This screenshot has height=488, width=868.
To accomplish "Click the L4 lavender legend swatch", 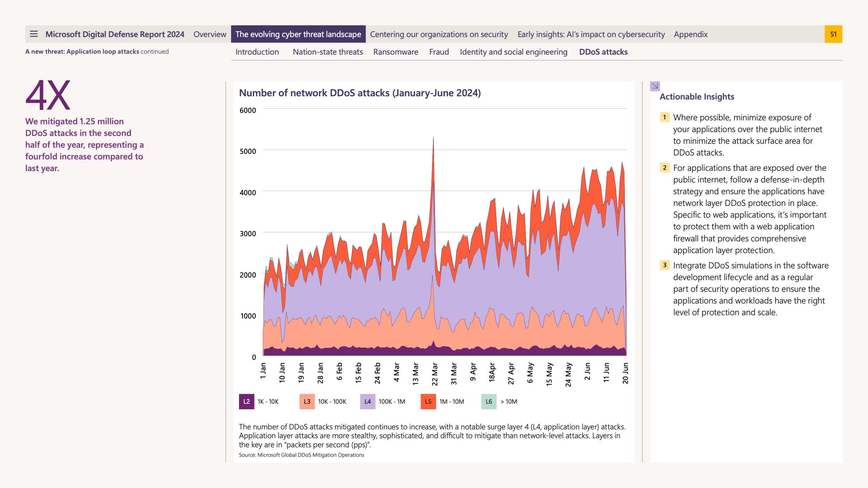I will coord(367,401).
